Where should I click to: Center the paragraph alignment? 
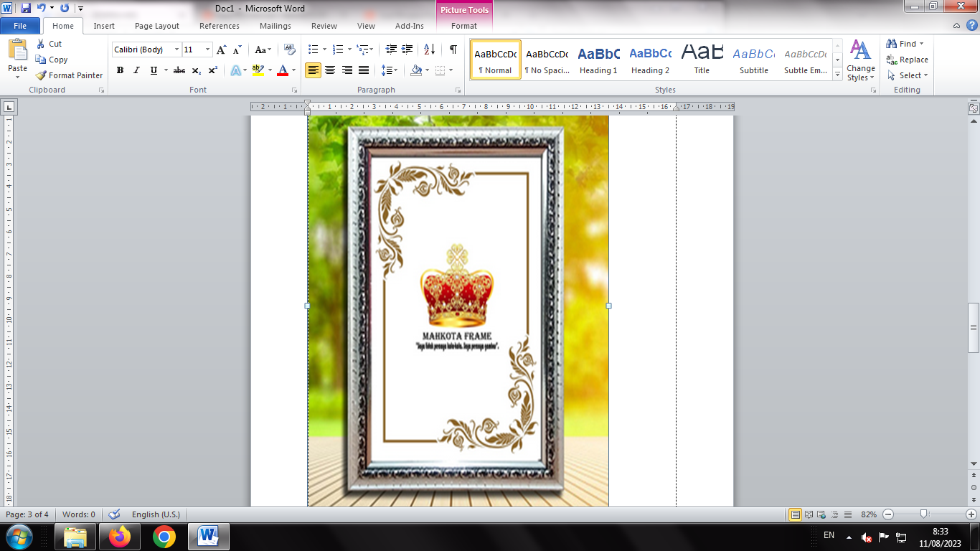[330, 70]
